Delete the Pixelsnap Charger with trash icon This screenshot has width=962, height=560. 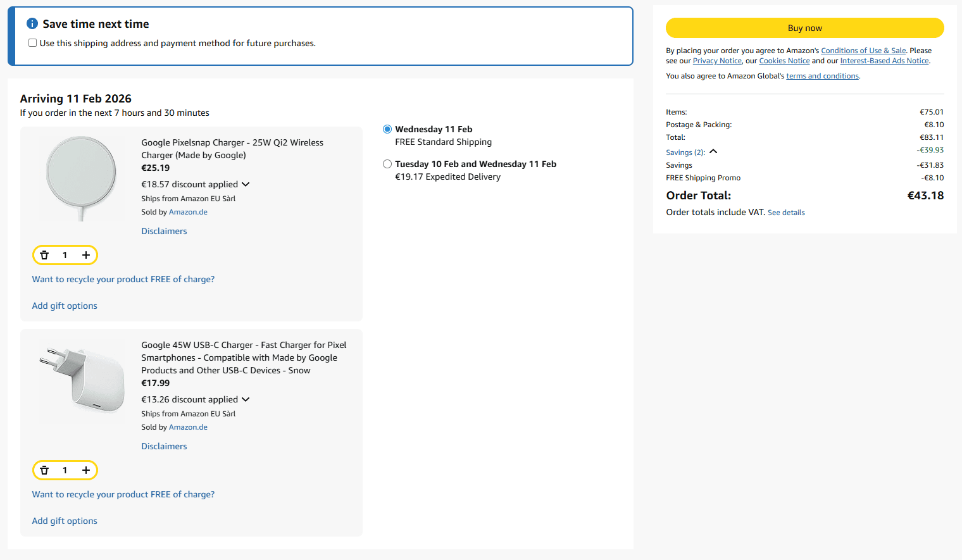tap(44, 255)
